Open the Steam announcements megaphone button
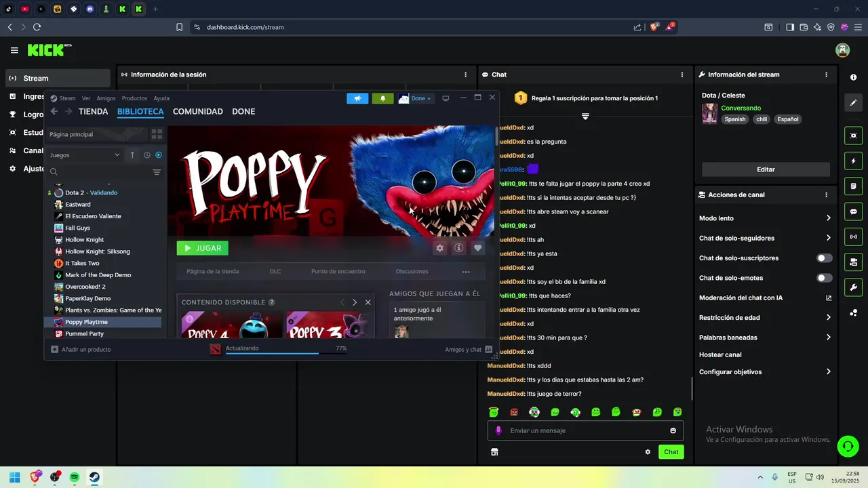Viewport: 868px width, 488px height. 357,98
